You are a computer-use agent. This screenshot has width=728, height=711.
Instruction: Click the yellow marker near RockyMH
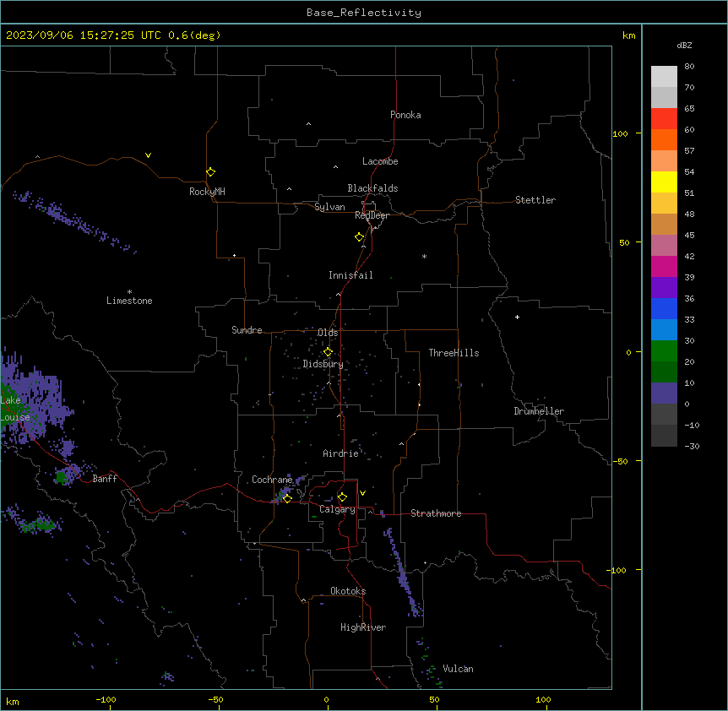[x=210, y=172]
